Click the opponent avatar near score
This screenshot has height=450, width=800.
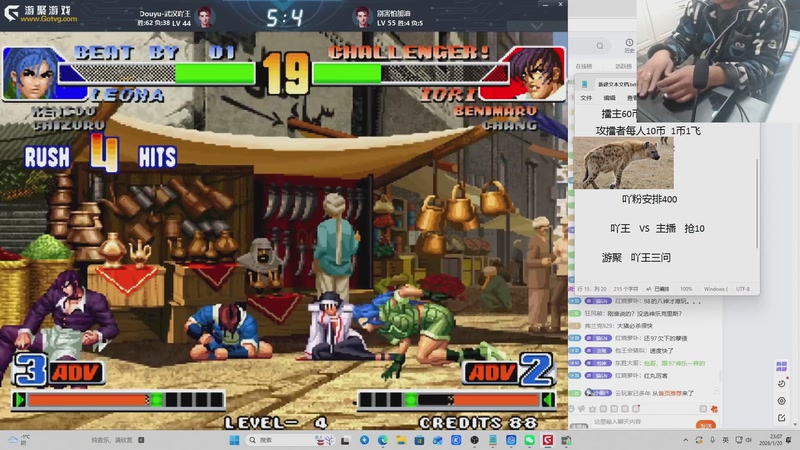click(362, 17)
